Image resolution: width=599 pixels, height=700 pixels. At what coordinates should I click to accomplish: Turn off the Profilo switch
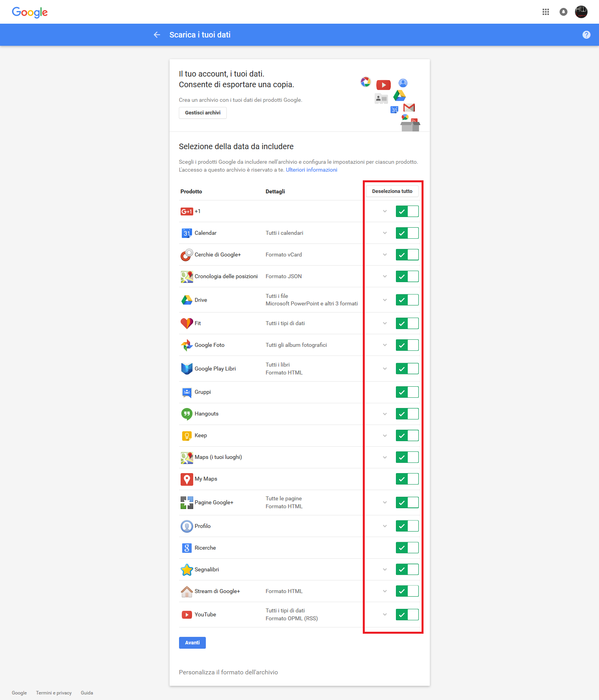(x=407, y=526)
